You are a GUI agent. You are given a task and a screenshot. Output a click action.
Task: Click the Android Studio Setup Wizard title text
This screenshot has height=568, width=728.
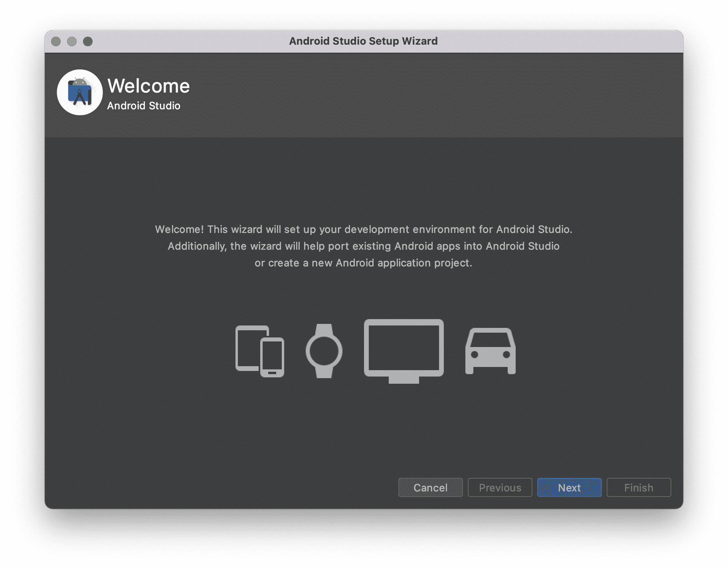[363, 41]
